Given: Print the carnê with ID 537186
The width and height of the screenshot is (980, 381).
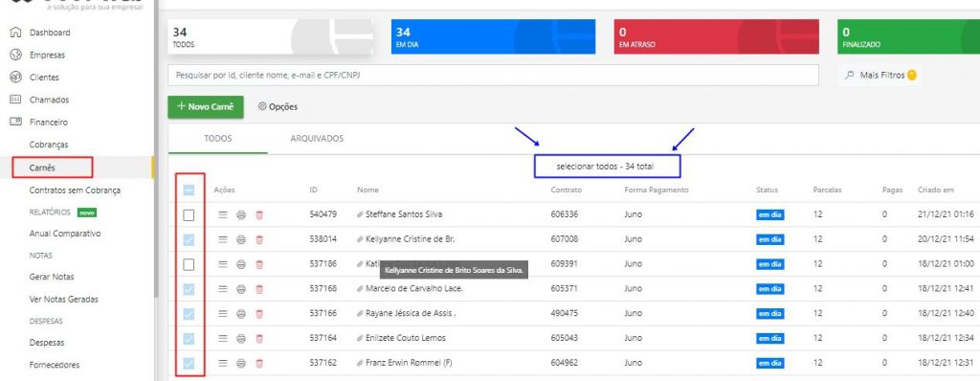Looking at the screenshot, I should pyautogui.click(x=241, y=264).
